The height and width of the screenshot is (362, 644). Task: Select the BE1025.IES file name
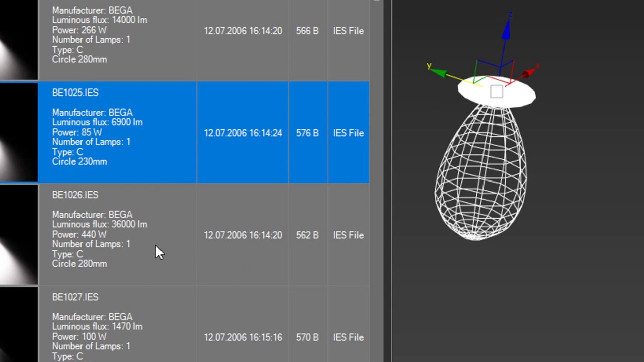click(75, 93)
